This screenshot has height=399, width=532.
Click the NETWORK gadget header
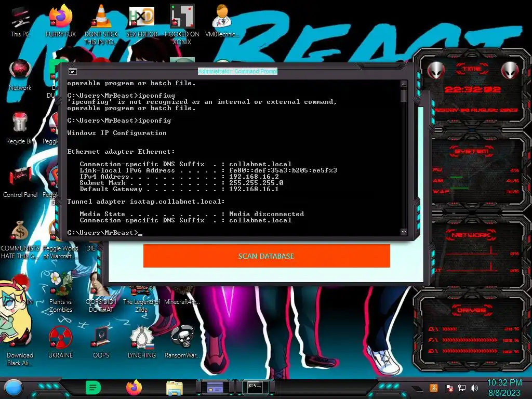pos(471,235)
